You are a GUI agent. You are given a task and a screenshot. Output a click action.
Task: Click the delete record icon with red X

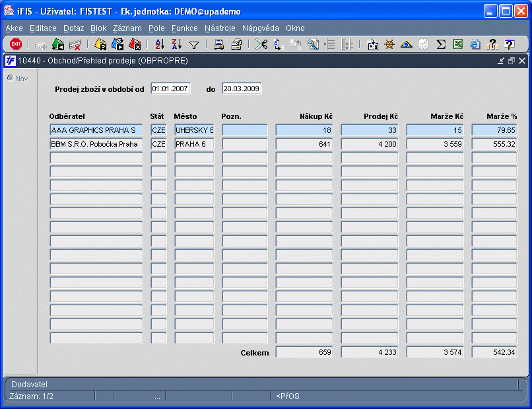pos(75,44)
